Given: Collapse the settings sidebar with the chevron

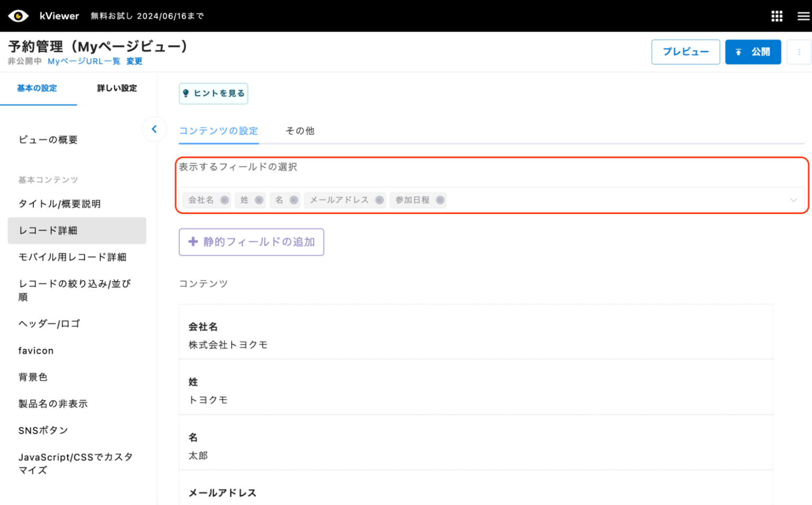Looking at the screenshot, I should coord(154,129).
